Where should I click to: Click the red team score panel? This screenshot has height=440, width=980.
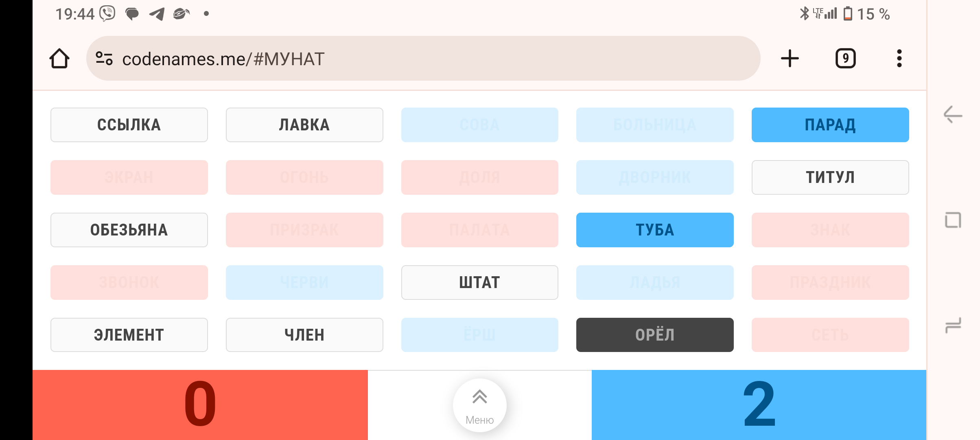coord(200,405)
